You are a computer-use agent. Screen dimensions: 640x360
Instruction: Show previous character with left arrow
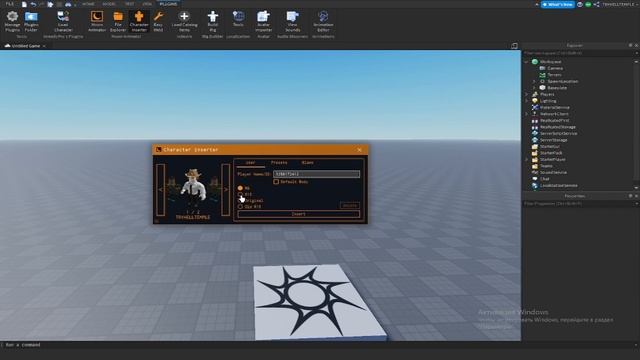(160, 189)
